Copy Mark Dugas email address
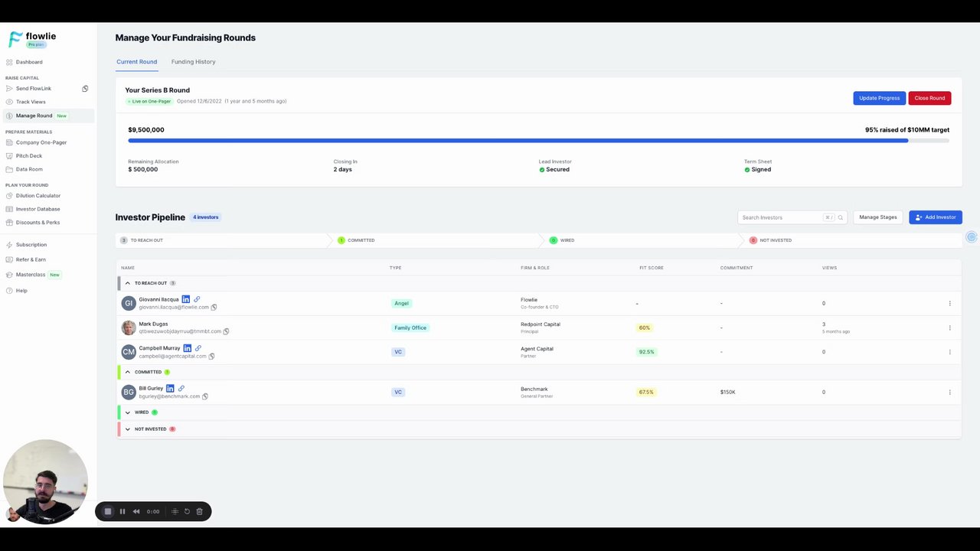Image resolution: width=980 pixels, height=551 pixels. (x=226, y=331)
